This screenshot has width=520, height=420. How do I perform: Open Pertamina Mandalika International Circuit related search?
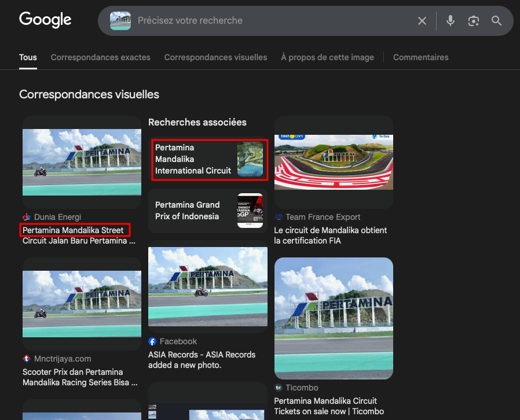tap(208, 159)
